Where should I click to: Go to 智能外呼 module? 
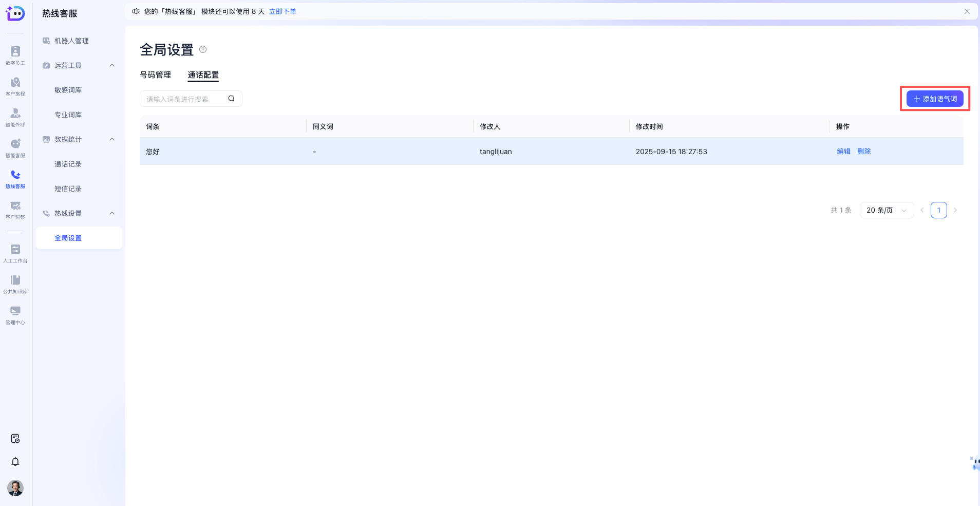pos(15,117)
